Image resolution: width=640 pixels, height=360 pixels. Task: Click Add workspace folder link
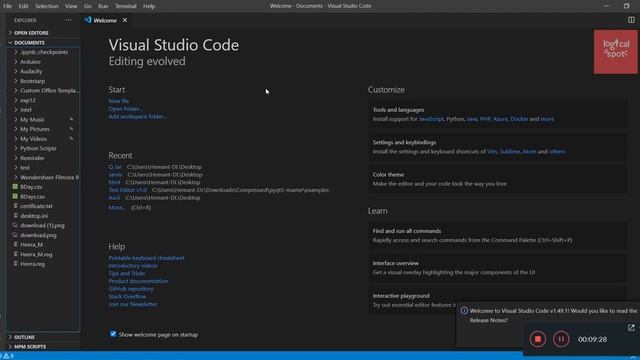(138, 116)
